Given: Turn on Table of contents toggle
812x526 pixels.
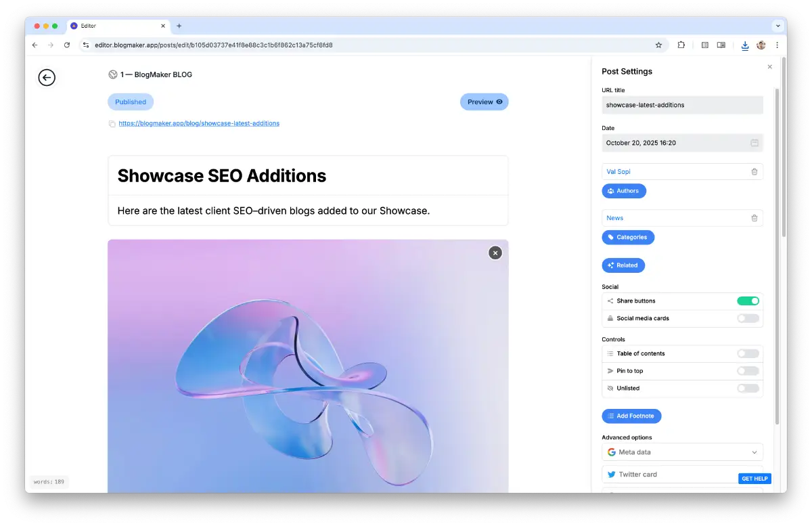Looking at the screenshot, I should pos(748,353).
